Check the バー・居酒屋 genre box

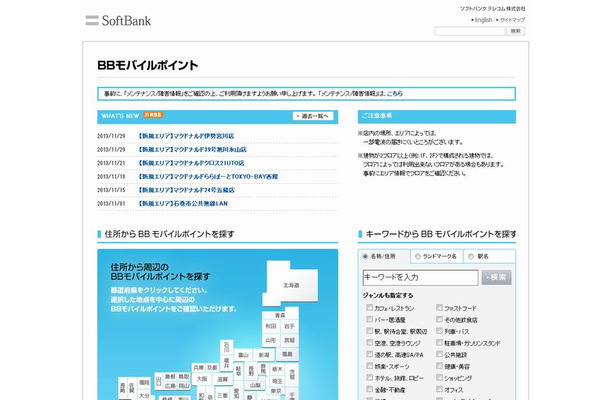370,319
